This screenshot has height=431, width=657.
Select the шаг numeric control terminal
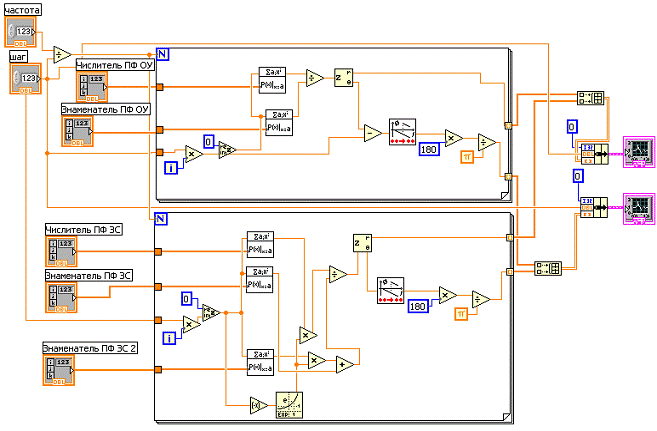pos(25,79)
